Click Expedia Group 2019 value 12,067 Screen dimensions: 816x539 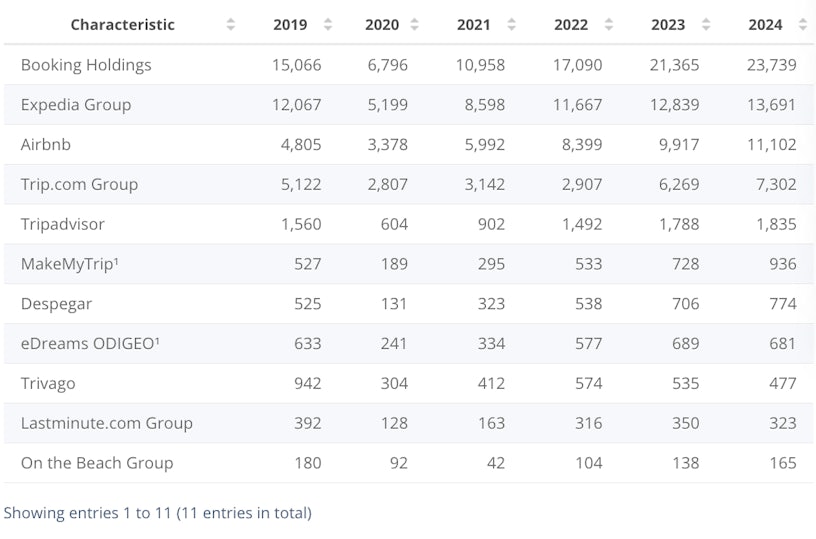[297, 105]
